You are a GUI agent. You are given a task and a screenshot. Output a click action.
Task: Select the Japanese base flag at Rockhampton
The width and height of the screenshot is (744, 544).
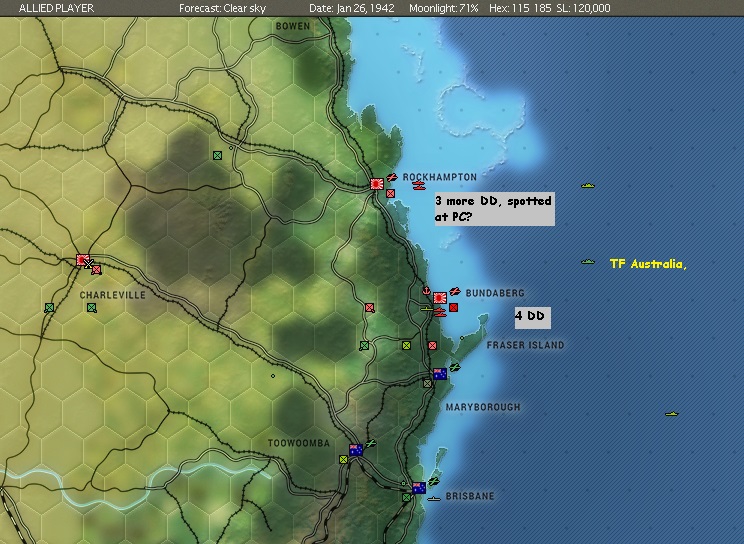(377, 184)
